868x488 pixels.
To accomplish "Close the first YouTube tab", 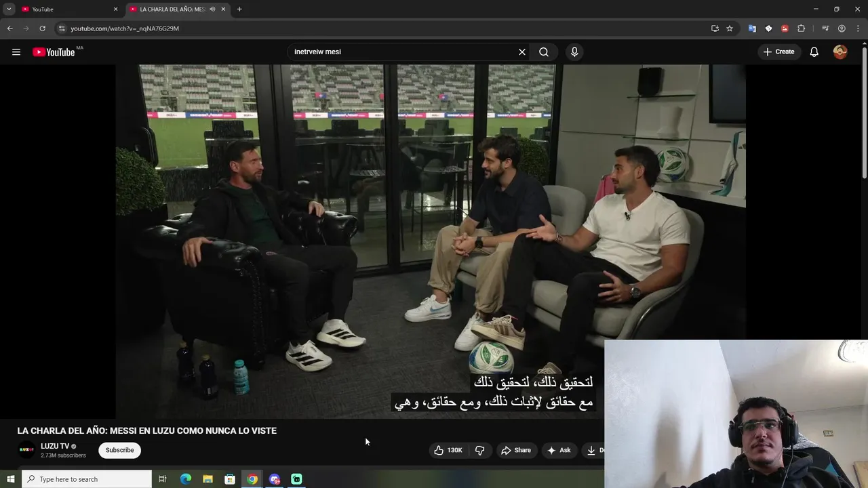I will tap(115, 9).
